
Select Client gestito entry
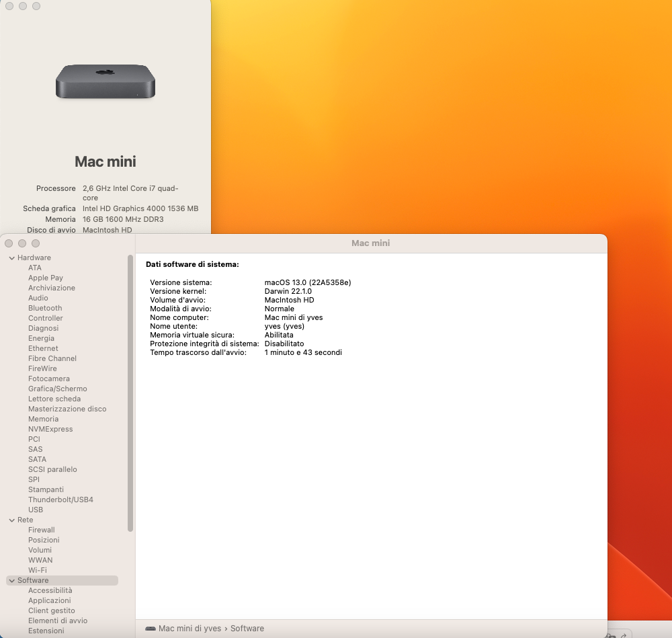(52, 610)
